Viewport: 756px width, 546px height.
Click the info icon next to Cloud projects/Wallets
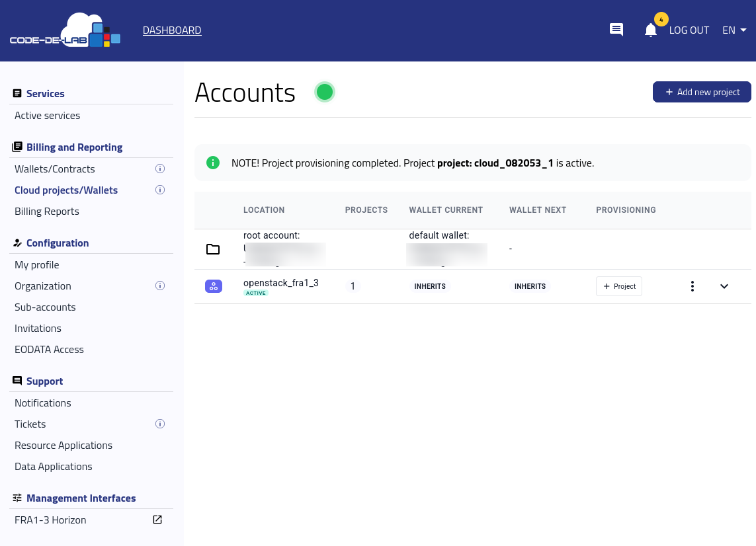coord(160,190)
